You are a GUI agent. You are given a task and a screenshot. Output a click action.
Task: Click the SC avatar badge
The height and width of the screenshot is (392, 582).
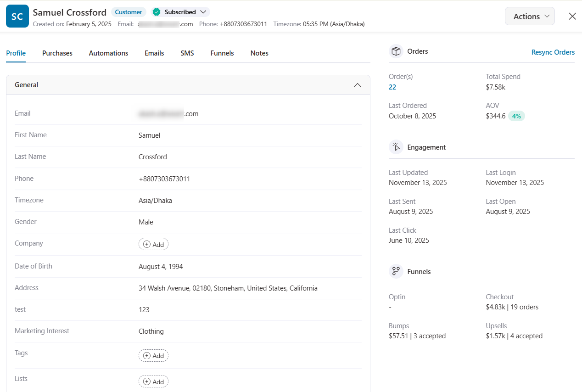(17, 16)
